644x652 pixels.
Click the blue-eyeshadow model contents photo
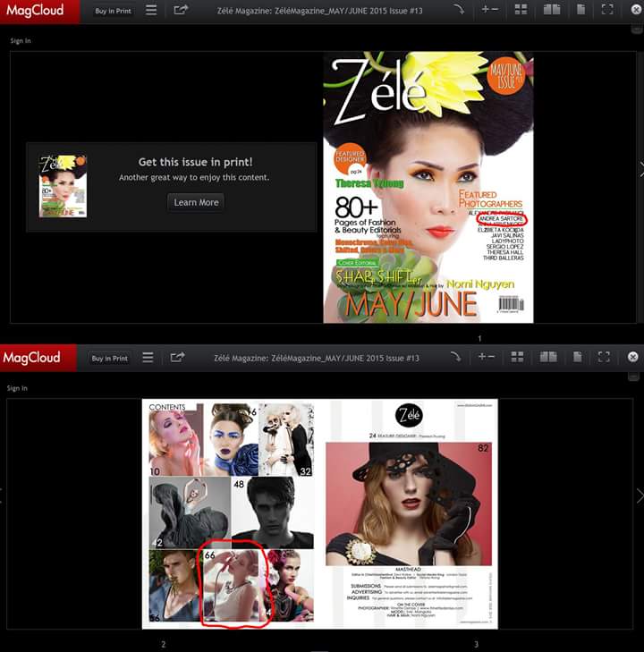tap(231, 439)
